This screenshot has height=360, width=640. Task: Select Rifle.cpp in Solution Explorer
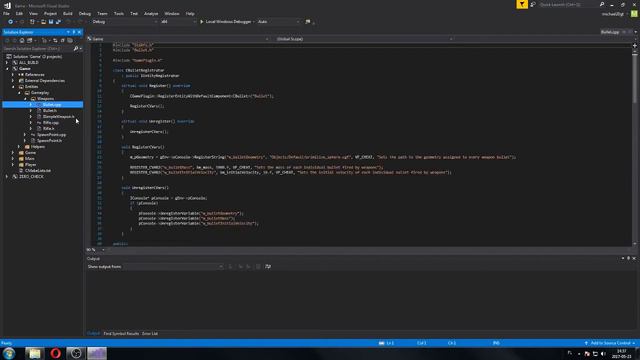51,122
